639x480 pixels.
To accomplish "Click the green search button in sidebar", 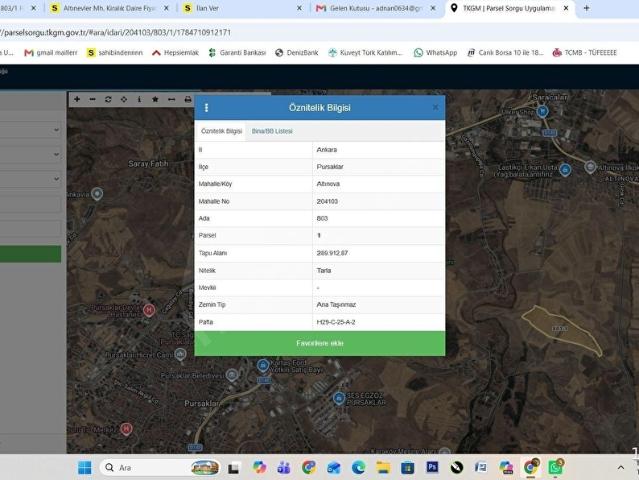I will click(x=31, y=254).
